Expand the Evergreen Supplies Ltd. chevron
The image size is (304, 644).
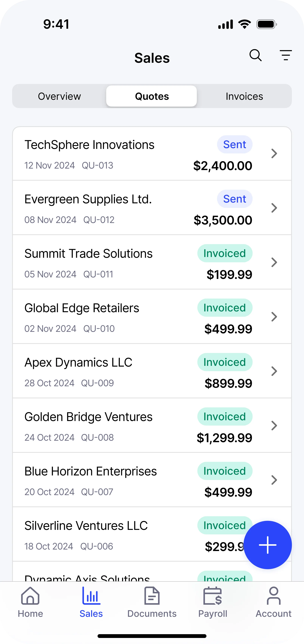coord(274,208)
